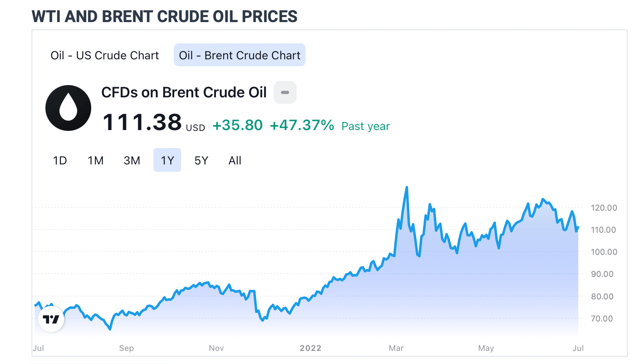
Task: Click the March price peak on chart
Action: pos(407,188)
